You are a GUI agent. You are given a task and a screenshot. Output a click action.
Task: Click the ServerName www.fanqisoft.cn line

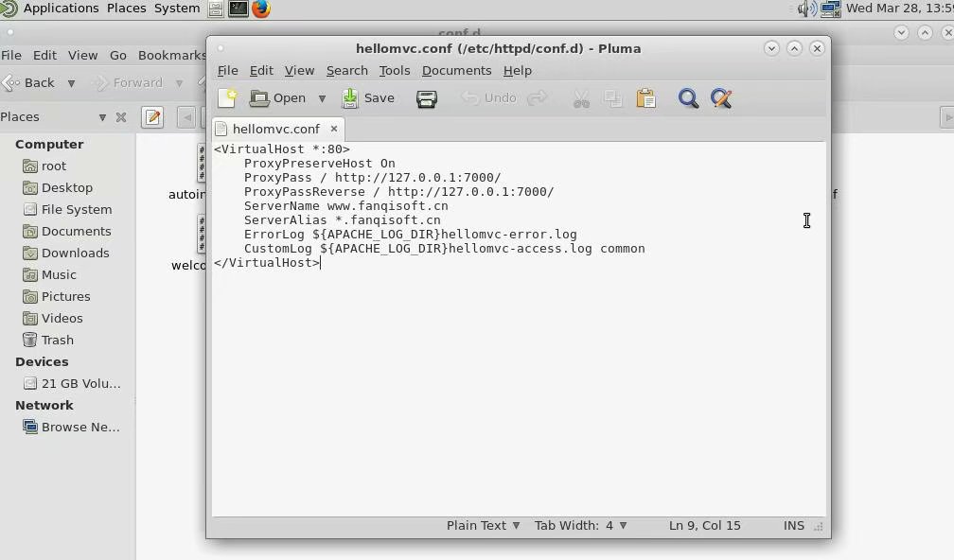(345, 205)
